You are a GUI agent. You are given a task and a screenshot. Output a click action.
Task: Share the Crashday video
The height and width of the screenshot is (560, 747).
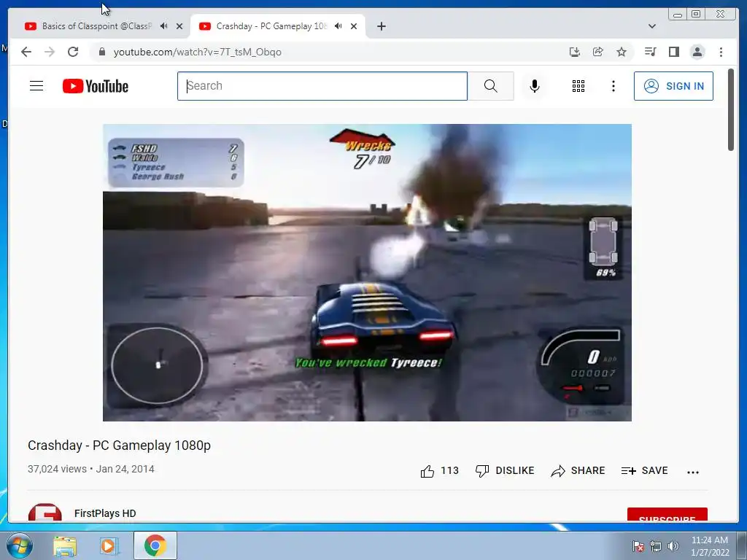(578, 471)
